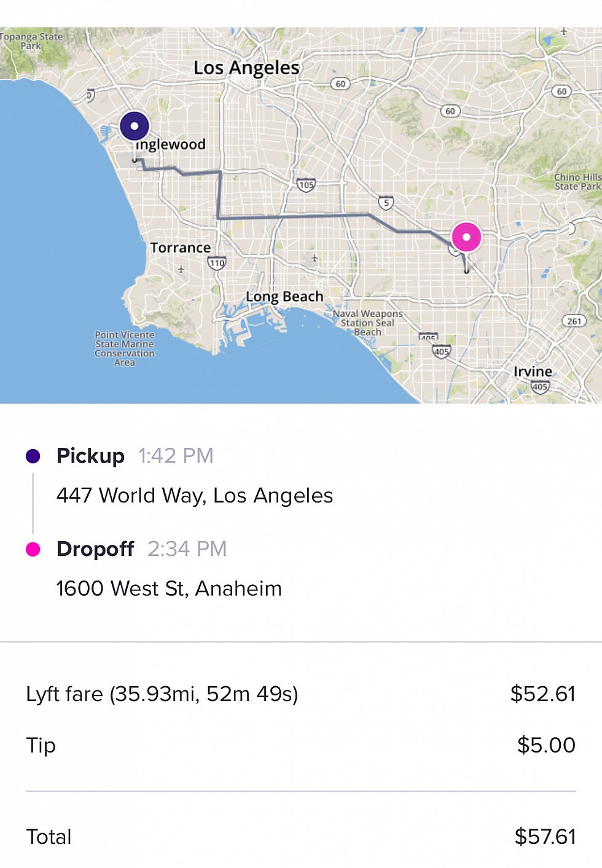Click the Route 261 highway marker

pos(574,321)
